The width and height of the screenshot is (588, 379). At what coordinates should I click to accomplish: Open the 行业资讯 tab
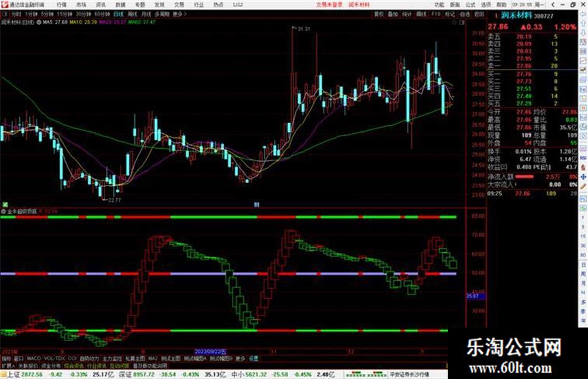(96, 366)
